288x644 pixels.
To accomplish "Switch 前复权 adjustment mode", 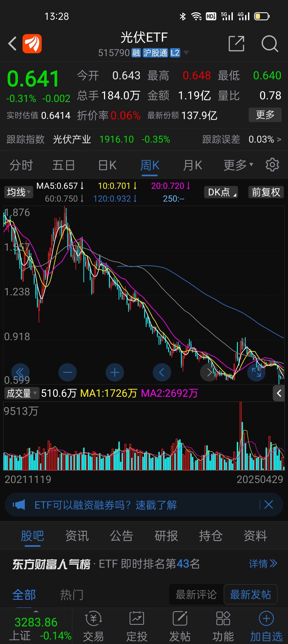I will pyautogui.click(x=266, y=192).
